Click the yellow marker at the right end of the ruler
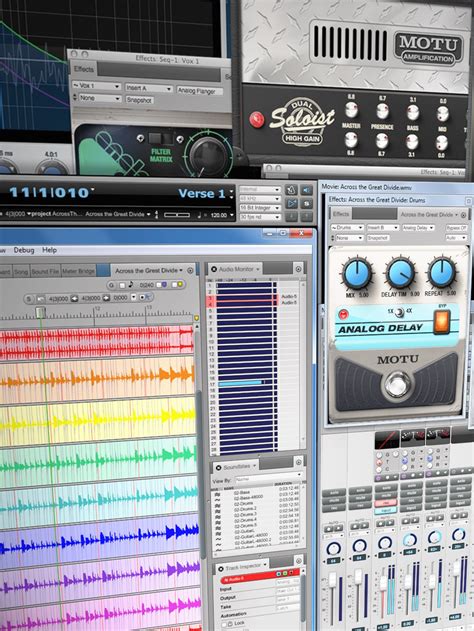The height and width of the screenshot is (631, 474). 196,318
